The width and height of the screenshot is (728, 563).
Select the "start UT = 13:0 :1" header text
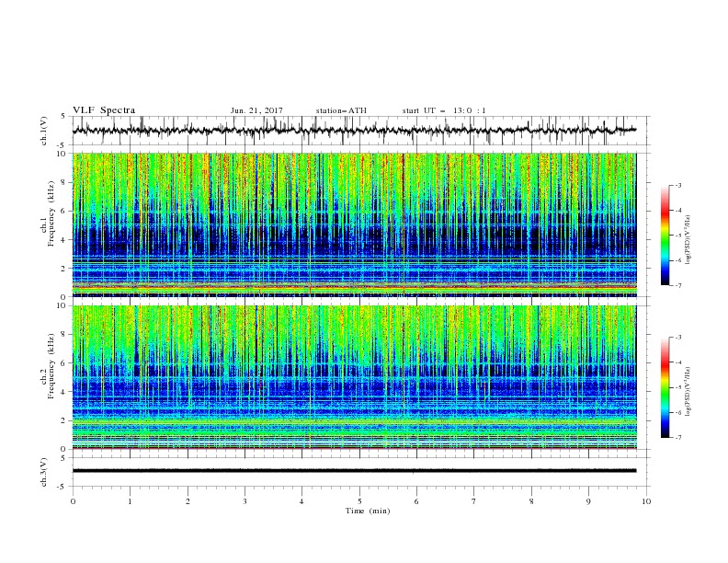[x=444, y=110]
